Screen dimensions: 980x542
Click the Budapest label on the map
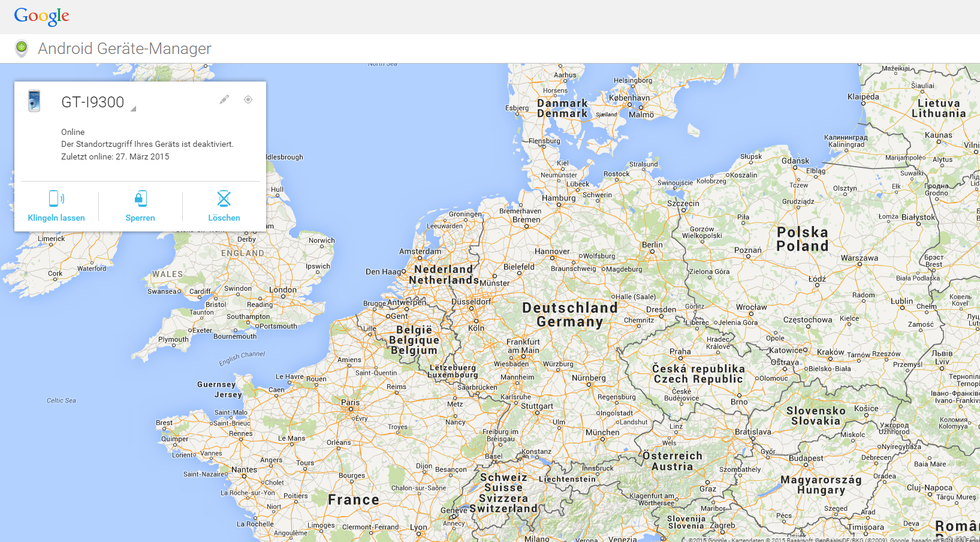pyautogui.click(x=806, y=458)
